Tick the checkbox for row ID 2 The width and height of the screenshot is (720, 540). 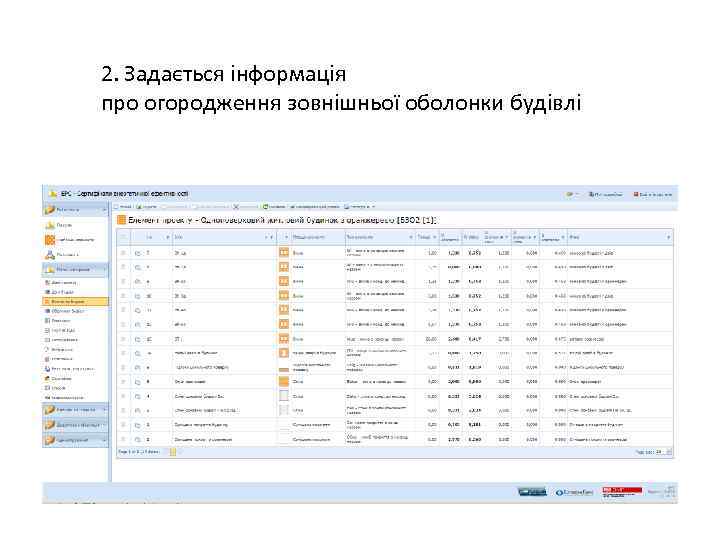(123, 439)
